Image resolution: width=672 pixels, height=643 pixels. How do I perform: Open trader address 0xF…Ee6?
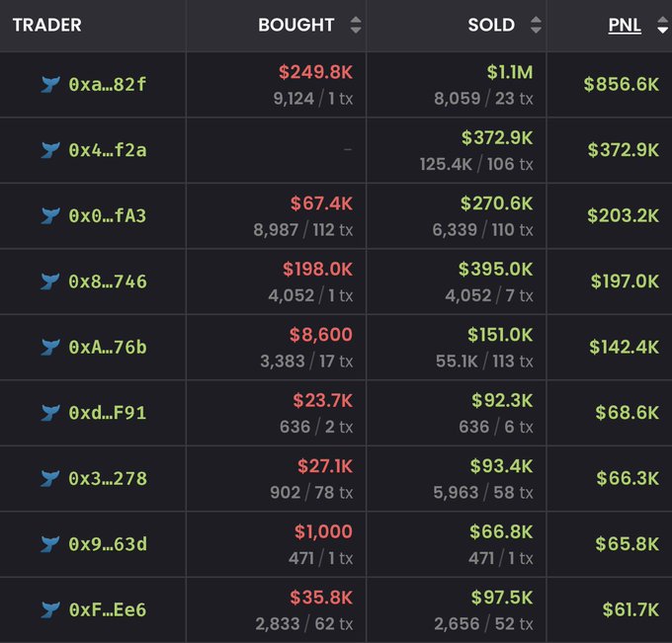108,609
